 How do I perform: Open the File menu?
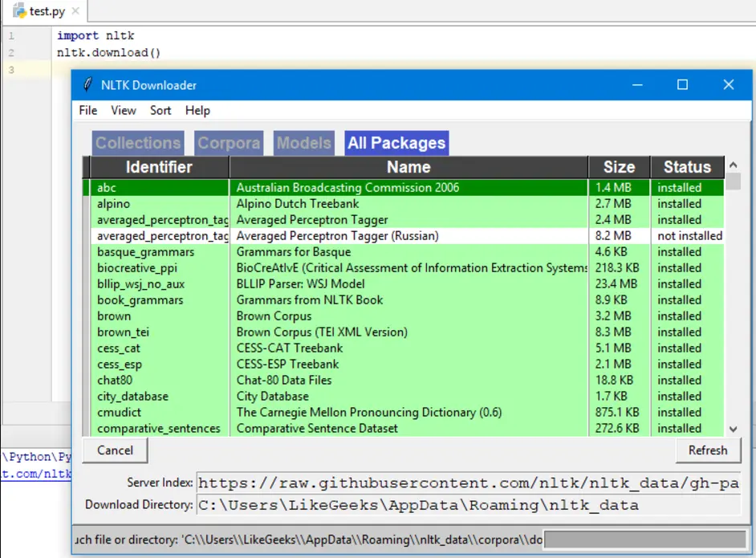[x=87, y=111]
